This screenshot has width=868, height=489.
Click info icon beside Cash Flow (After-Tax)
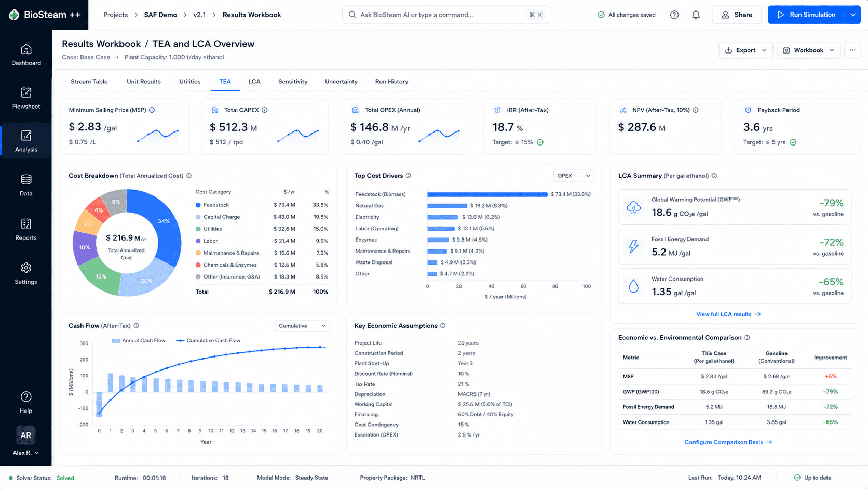[137, 326]
